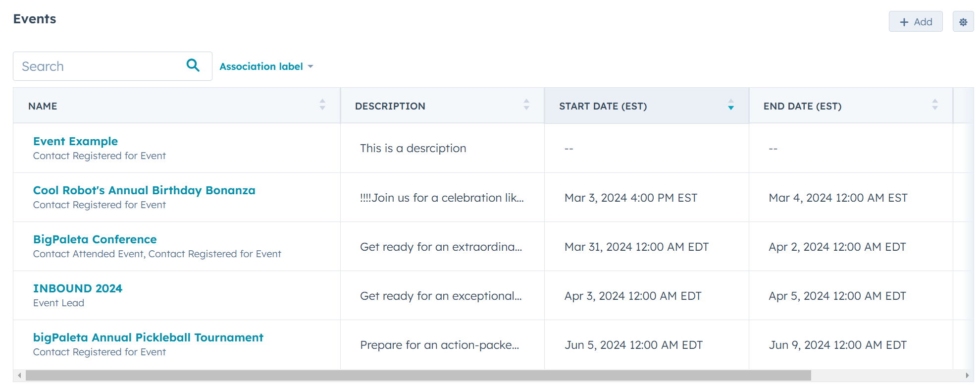This screenshot has width=980, height=389.
Task: Sort events by Name column
Action: (x=322, y=105)
